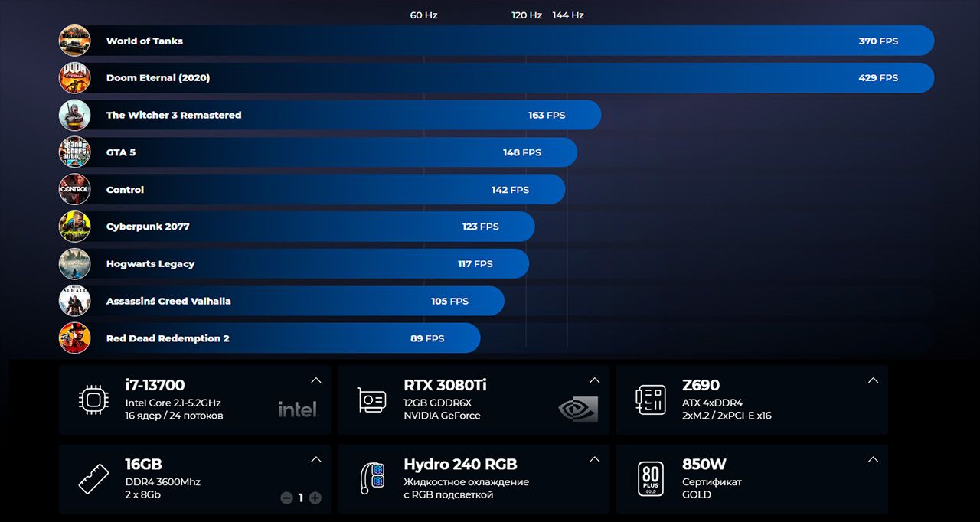
Task: Click the World of Tanks game icon
Action: 75,41
